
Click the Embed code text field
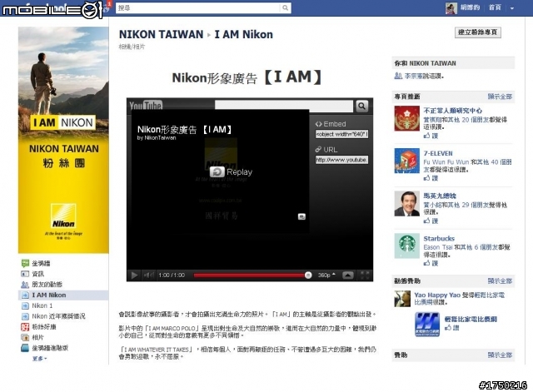pos(341,134)
